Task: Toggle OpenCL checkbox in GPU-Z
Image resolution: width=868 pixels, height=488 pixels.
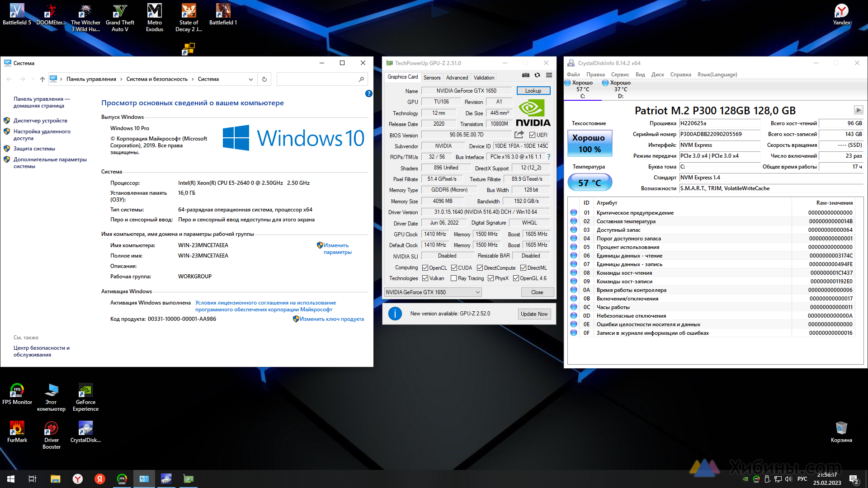Action: coord(425,268)
